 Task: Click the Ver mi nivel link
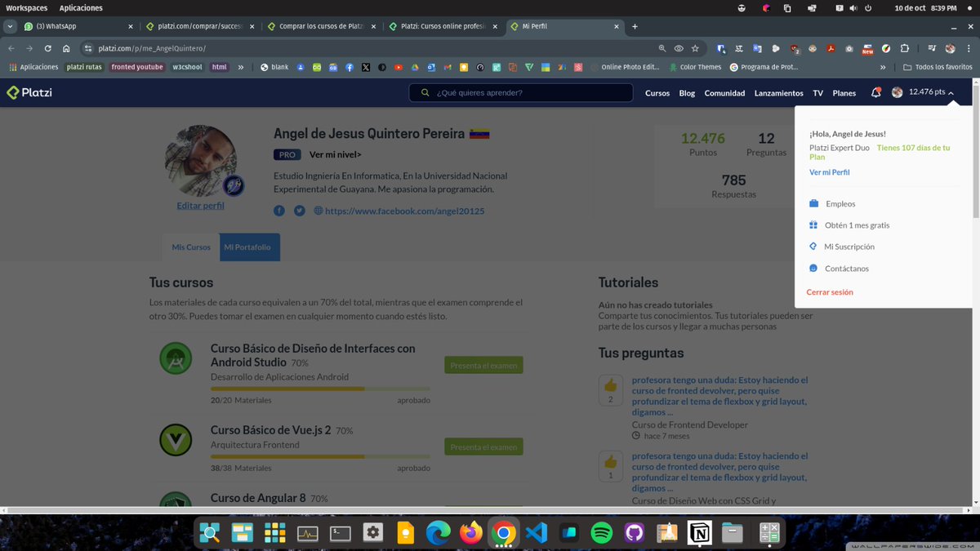click(x=335, y=154)
